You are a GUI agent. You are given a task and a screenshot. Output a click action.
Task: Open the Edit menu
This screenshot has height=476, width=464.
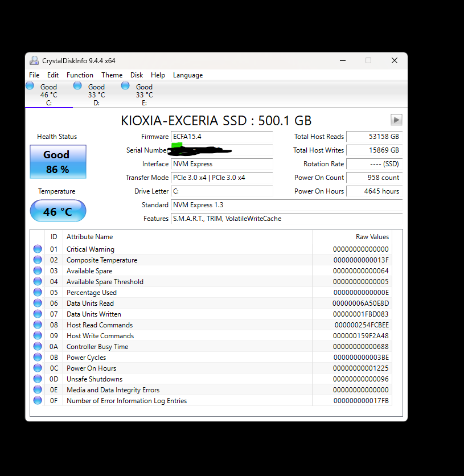[x=53, y=75]
